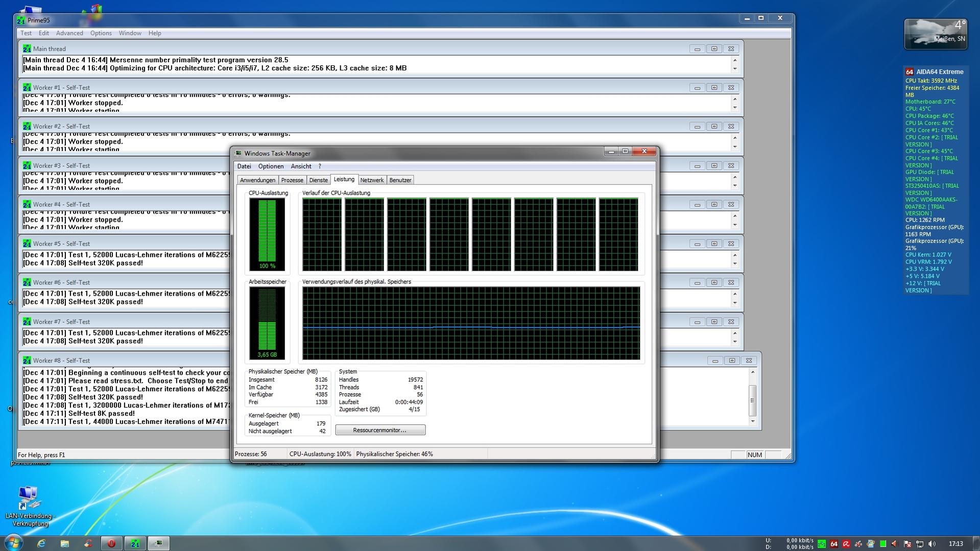980x551 pixels.
Task: Select the LAN-Verbindung desktop shortcut
Action: pos(30,507)
